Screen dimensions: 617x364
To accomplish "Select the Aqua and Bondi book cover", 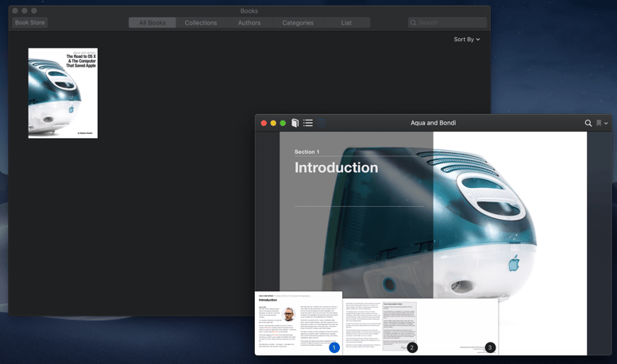I will point(63,93).
